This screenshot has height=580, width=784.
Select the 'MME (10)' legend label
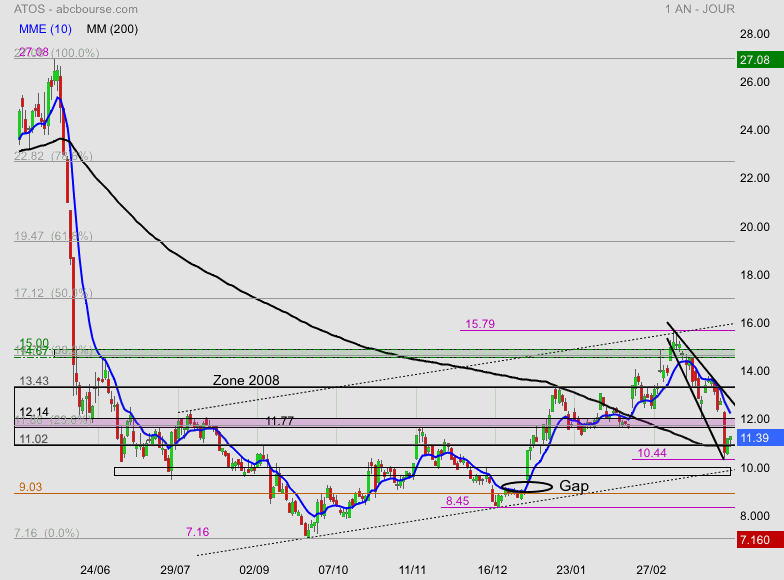[45, 29]
